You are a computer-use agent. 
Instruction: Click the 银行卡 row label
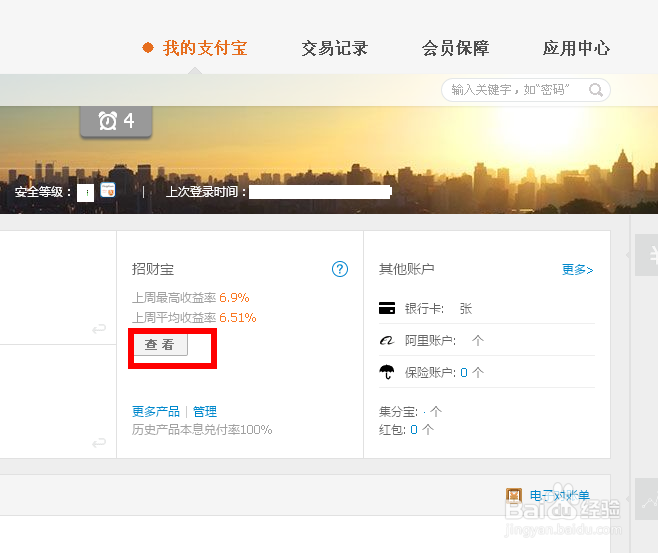coord(424,309)
